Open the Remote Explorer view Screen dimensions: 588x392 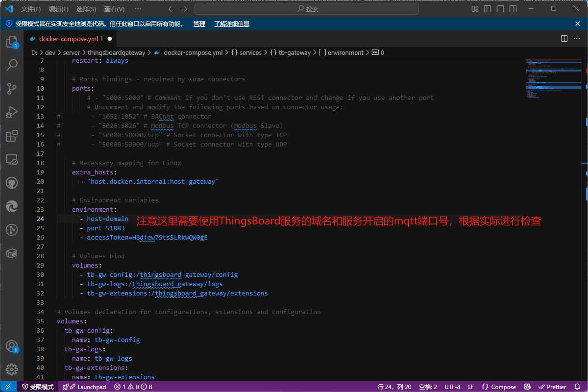click(12, 159)
